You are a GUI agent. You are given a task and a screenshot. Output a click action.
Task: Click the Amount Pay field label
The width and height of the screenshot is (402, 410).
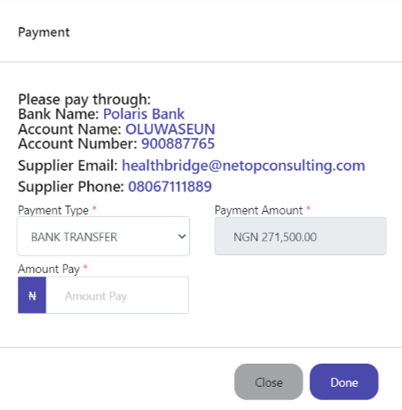click(49, 269)
